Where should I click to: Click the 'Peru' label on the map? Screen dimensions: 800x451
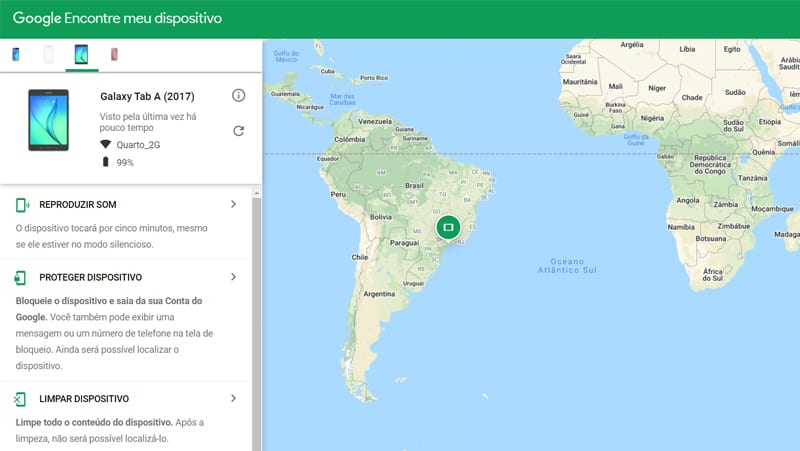338,194
